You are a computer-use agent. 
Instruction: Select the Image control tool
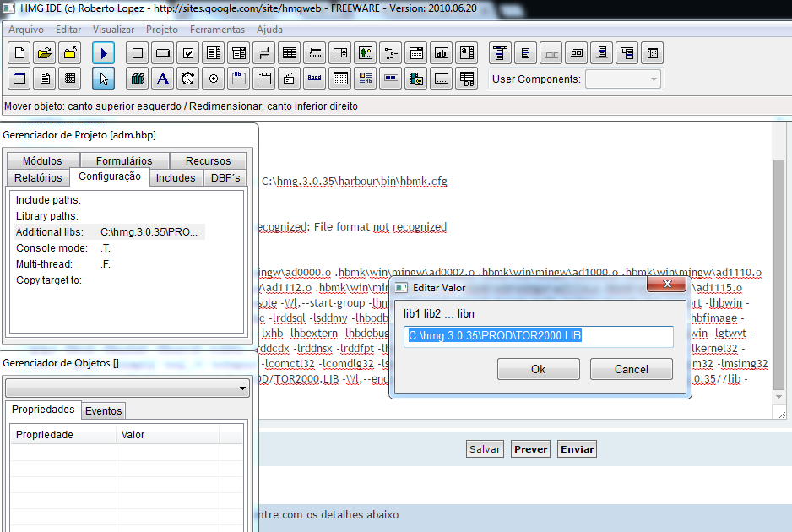point(365,53)
